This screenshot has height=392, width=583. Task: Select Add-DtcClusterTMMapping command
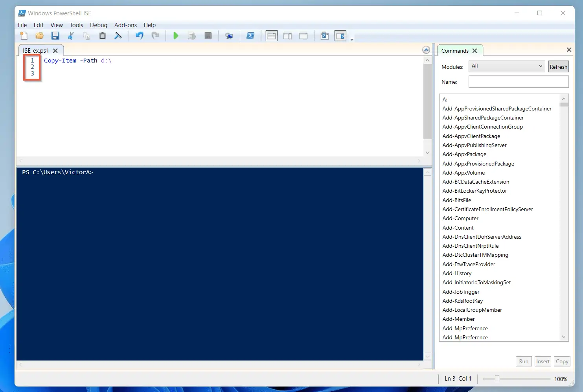475,255
